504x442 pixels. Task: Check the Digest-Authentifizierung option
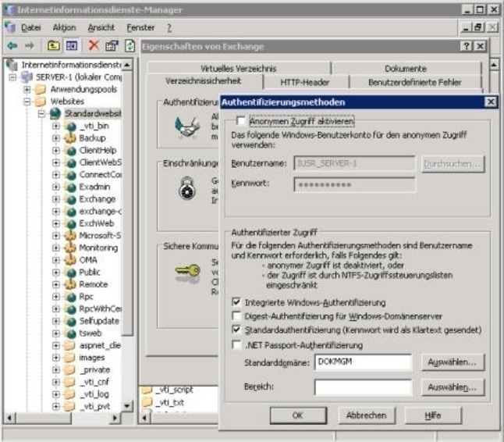(236, 316)
